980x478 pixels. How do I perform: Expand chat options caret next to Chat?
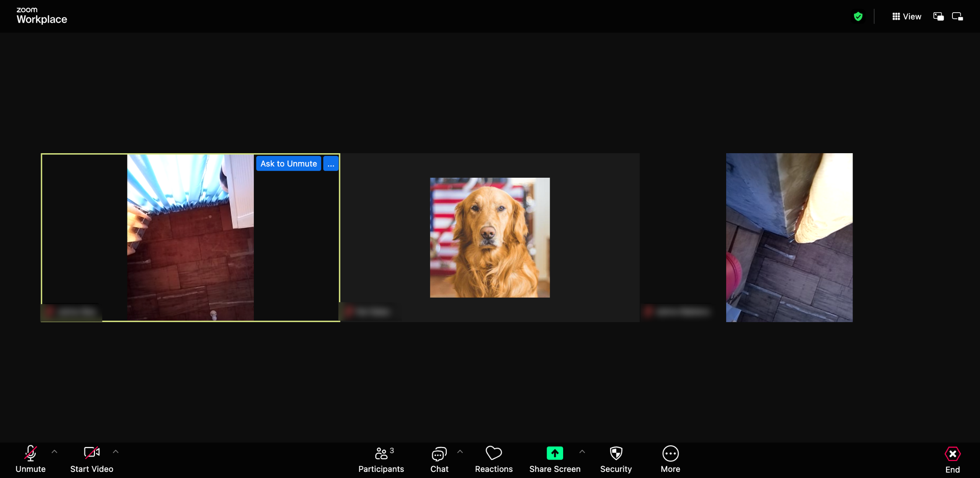(460, 452)
